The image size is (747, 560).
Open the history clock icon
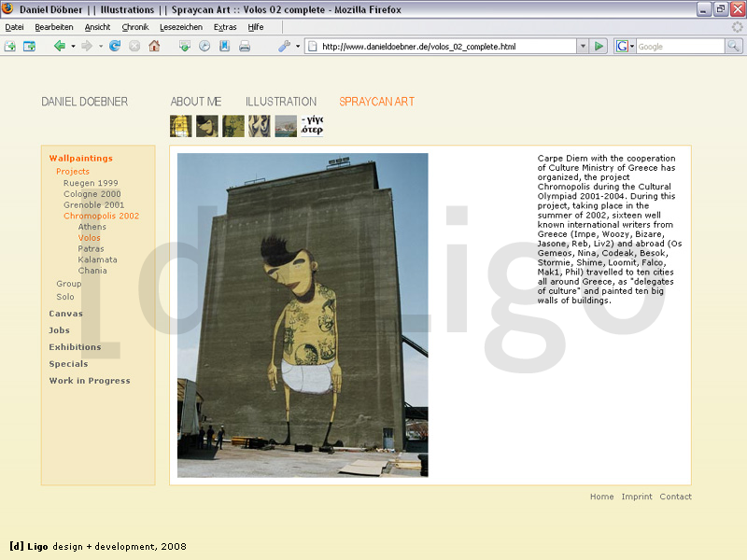tap(204, 46)
